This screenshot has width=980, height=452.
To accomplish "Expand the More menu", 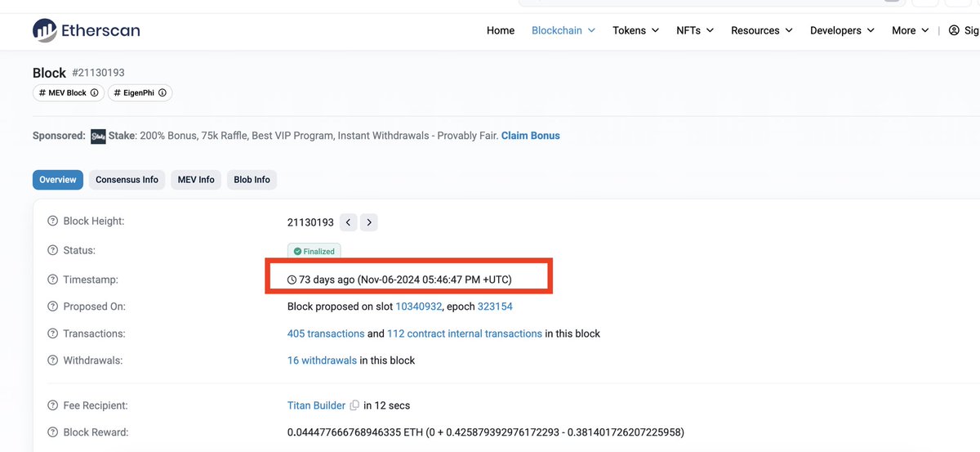I will pos(911,30).
